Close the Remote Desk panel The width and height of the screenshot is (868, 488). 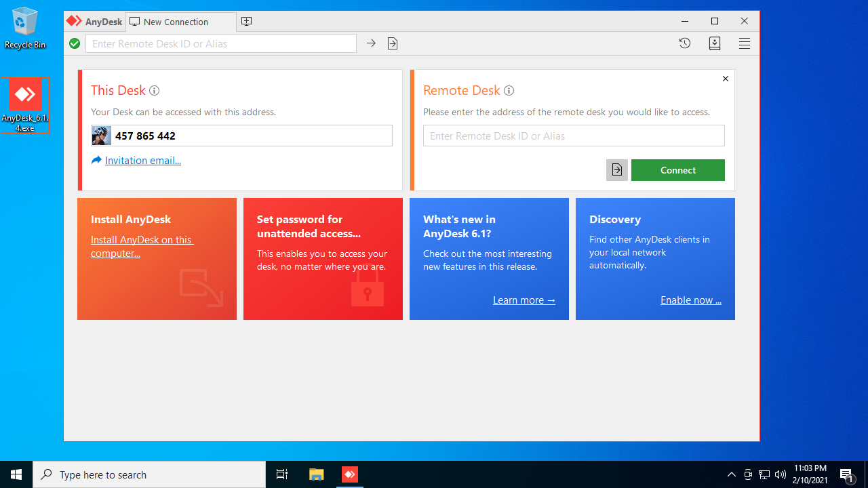[726, 79]
